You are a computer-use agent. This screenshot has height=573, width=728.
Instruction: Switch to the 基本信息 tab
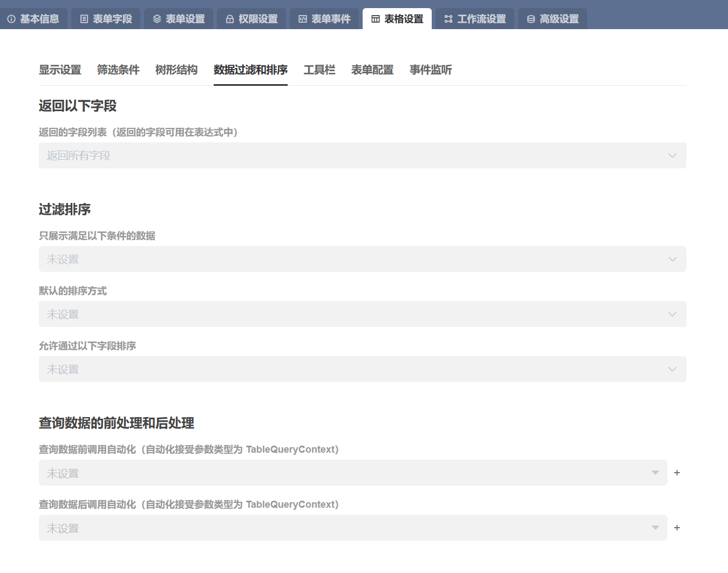coord(33,19)
